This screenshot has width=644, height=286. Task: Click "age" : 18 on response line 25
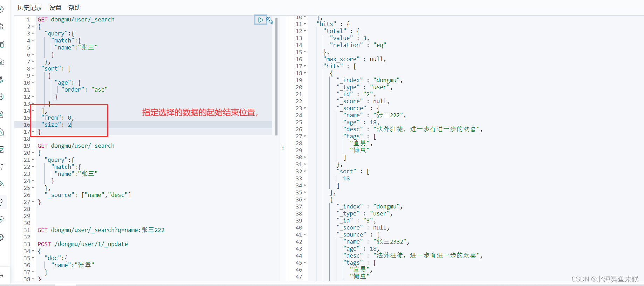361,122
